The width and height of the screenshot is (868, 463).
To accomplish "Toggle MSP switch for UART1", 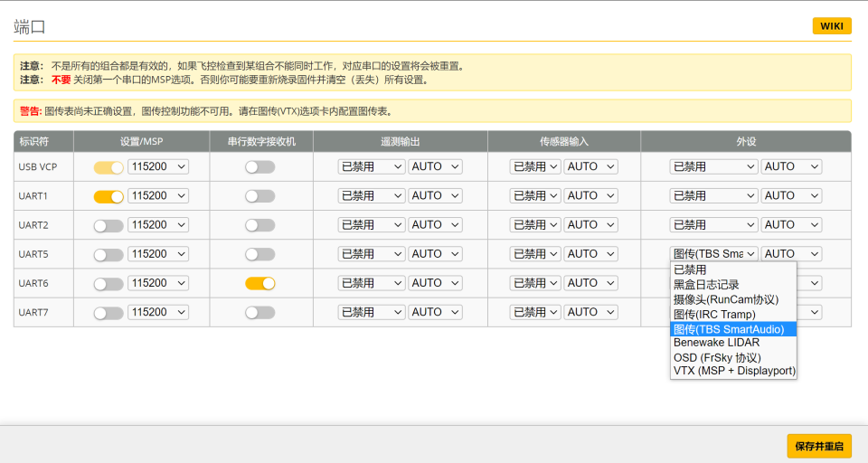I will (108, 196).
